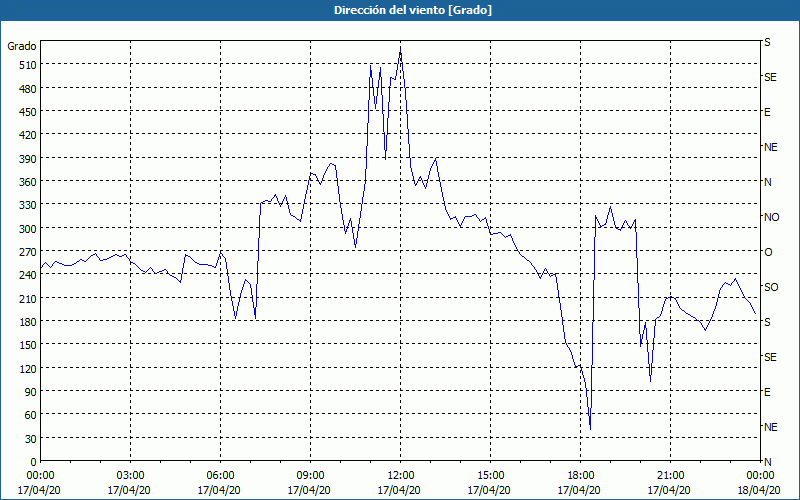Click the E compass label at 90 level
The height and width of the screenshot is (500, 800).
[x=767, y=392]
